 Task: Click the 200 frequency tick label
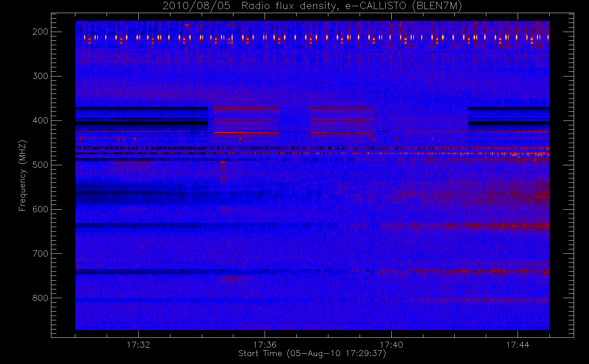pyautogui.click(x=40, y=32)
